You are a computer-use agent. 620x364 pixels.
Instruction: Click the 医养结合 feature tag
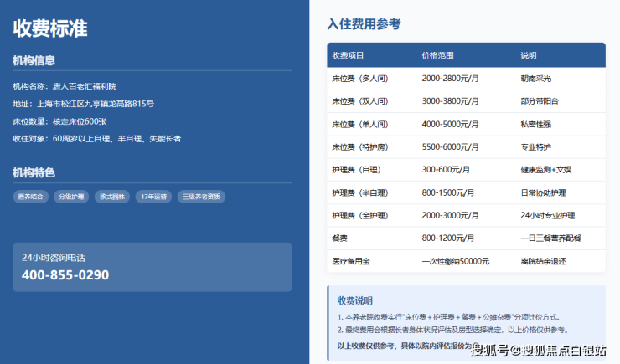(x=31, y=197)
